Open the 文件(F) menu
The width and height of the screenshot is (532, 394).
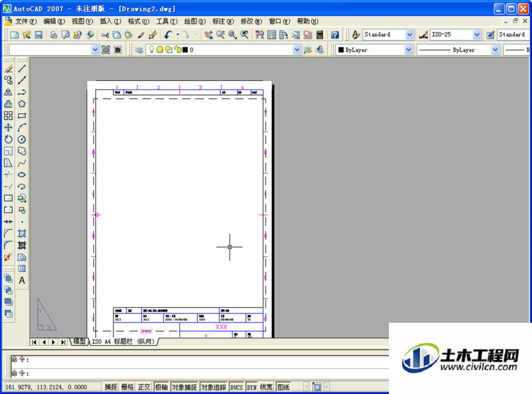26,21
